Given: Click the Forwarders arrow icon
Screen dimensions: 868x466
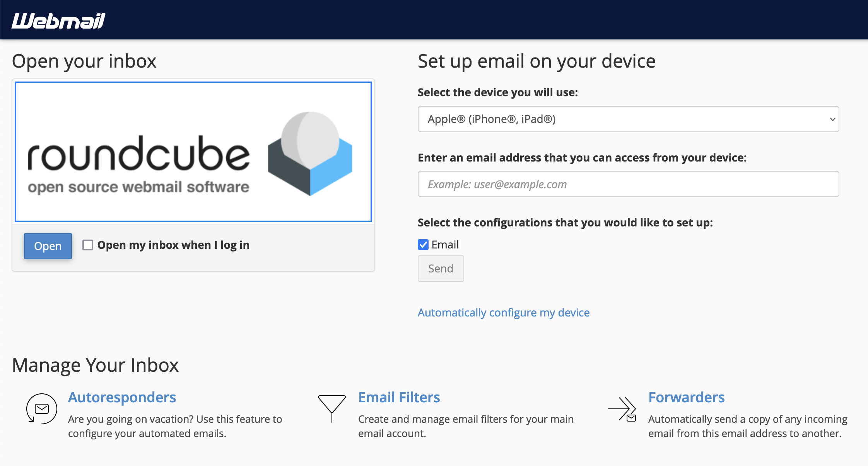Looking at the screenshot, I should [x=622, y=409].
